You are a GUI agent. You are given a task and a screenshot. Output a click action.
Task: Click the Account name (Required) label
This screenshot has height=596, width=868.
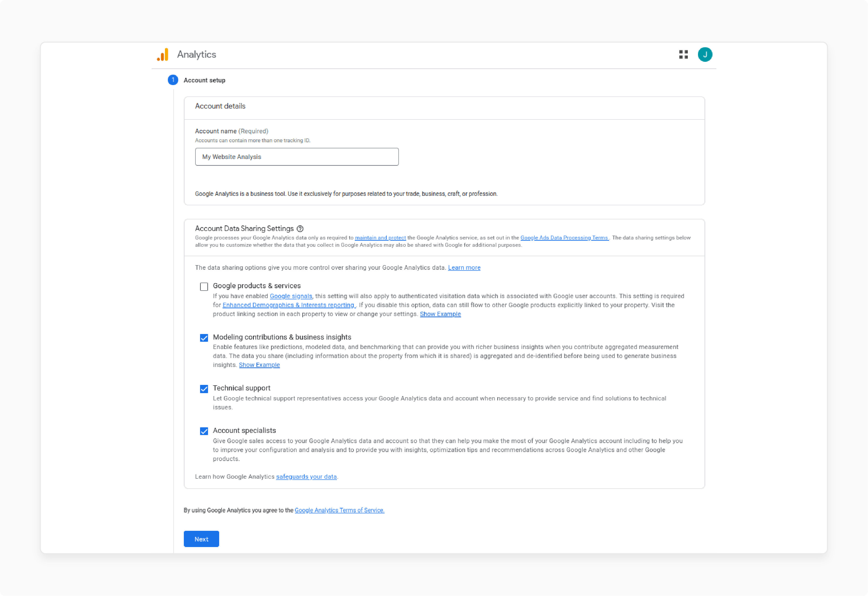coord(232,131)
